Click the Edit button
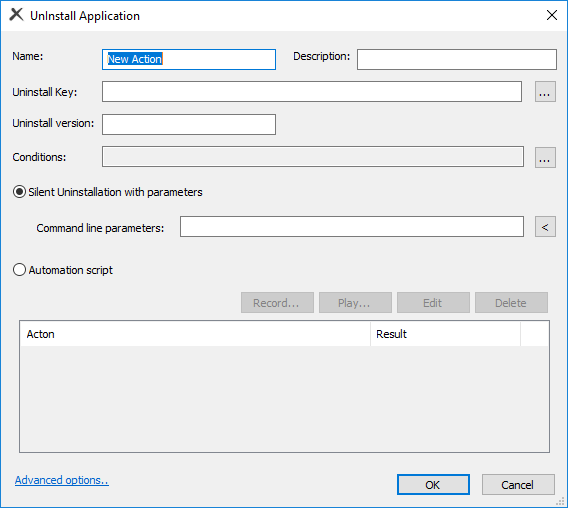Image resolution: width=568 pixels, height=508 pixels. coord(433,303)
